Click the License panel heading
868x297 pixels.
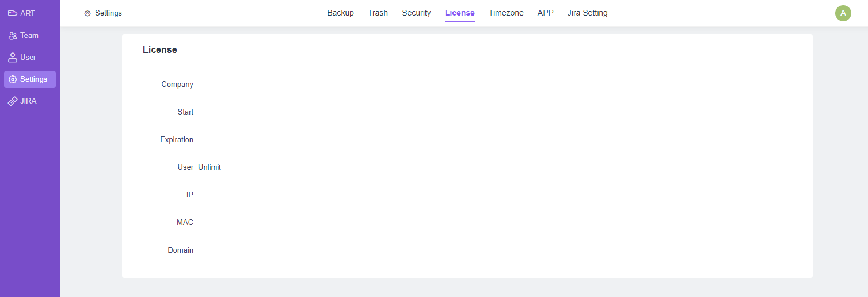click(160, 50)
